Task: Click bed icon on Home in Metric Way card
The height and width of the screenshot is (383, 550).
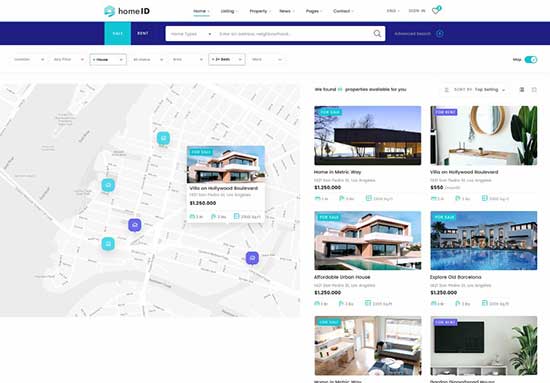Action: tap(317, 199)
